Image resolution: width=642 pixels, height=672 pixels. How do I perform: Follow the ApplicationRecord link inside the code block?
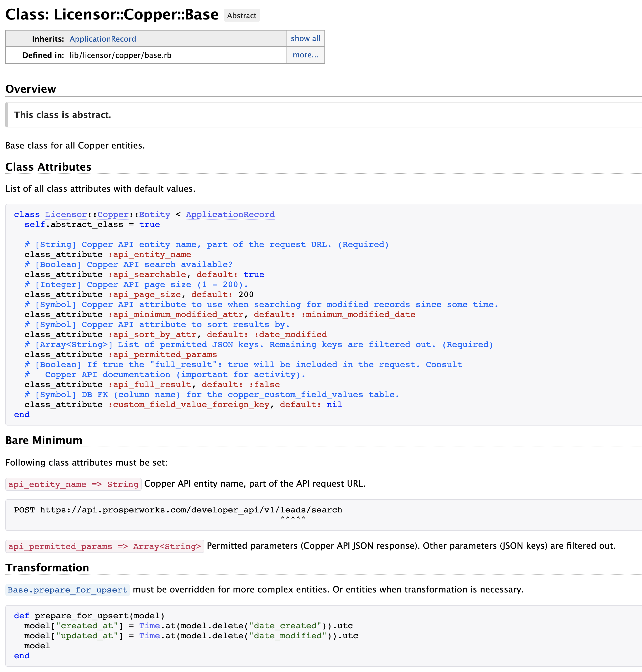230,215
